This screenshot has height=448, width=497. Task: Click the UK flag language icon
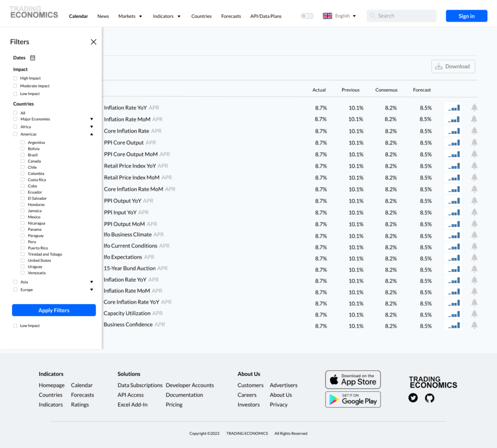coord(327,16)
